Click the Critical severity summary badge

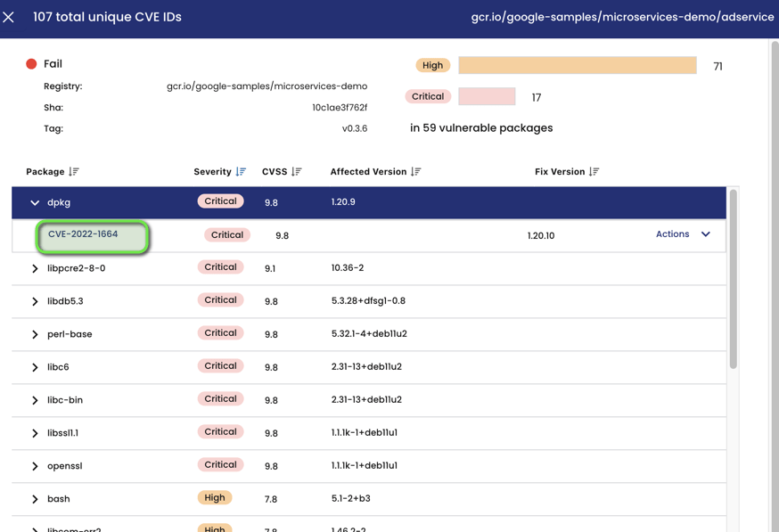coord(428,96)
